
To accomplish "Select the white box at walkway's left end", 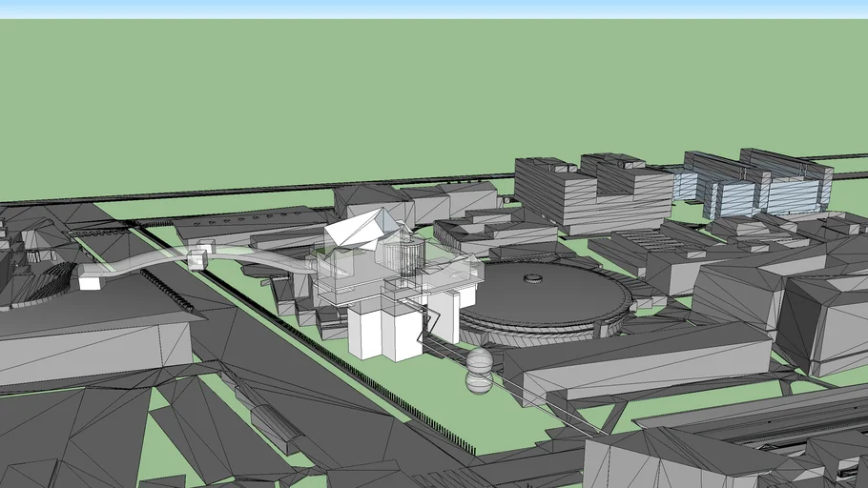I will 91,281.
